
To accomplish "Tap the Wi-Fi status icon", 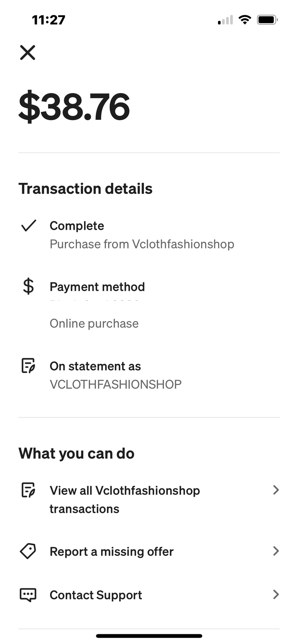I will (x=245, y=20).
